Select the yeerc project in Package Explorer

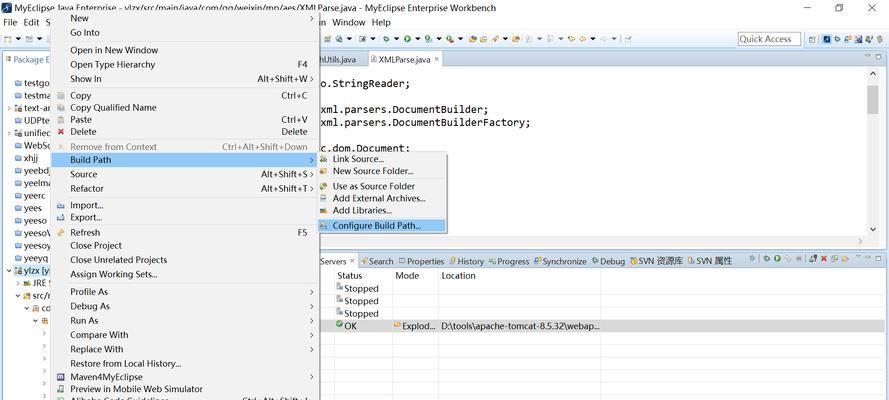click(x=31, y=195)
